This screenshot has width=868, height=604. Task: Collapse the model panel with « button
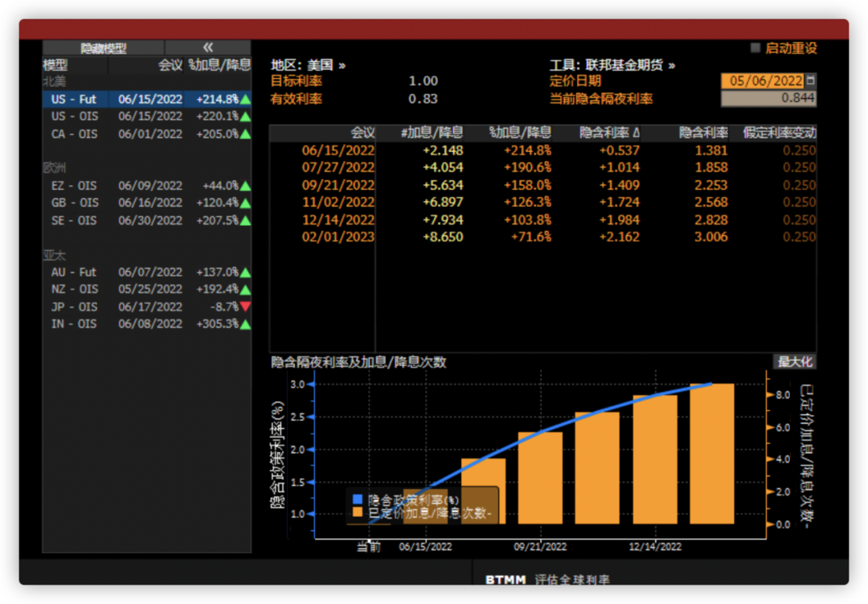pos(208,48)
